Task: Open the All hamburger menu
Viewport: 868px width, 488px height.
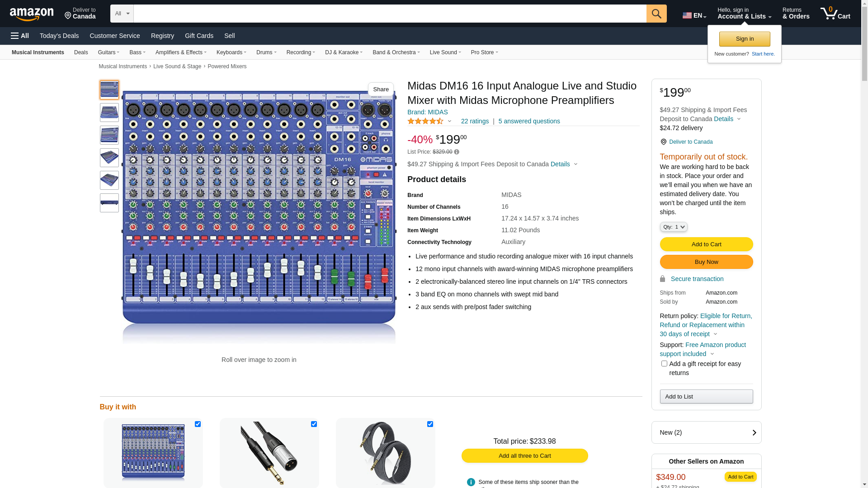Action: pyautogui.click(x=20, y=36)
